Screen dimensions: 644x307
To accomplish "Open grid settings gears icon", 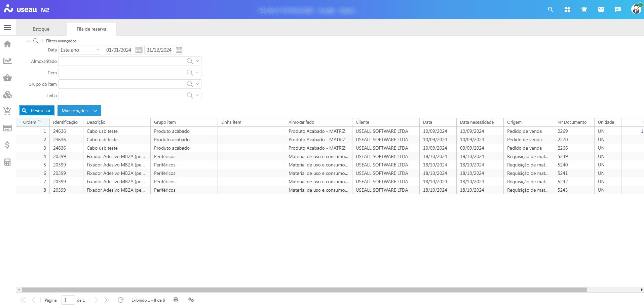I will click(191, 300).
